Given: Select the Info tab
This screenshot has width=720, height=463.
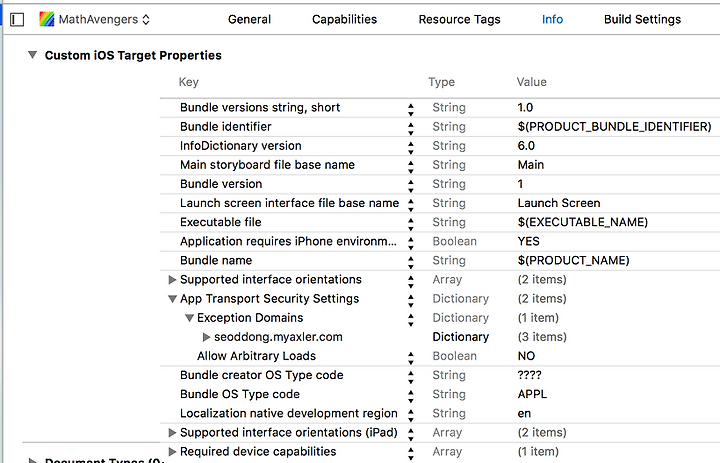Looking at the screenshot, I should [x=552, y=19].
